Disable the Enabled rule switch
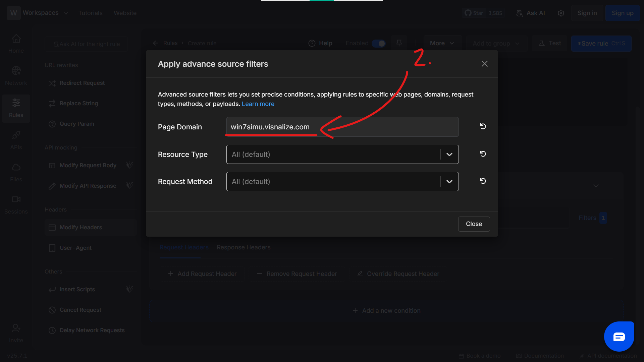Screen dimensions: 644x362 [x=379, y=43]
